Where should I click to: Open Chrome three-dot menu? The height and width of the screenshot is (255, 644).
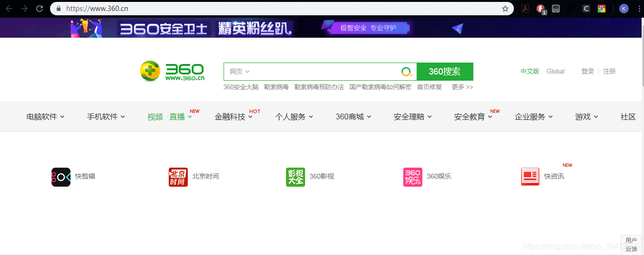click(x=639, y=9)
